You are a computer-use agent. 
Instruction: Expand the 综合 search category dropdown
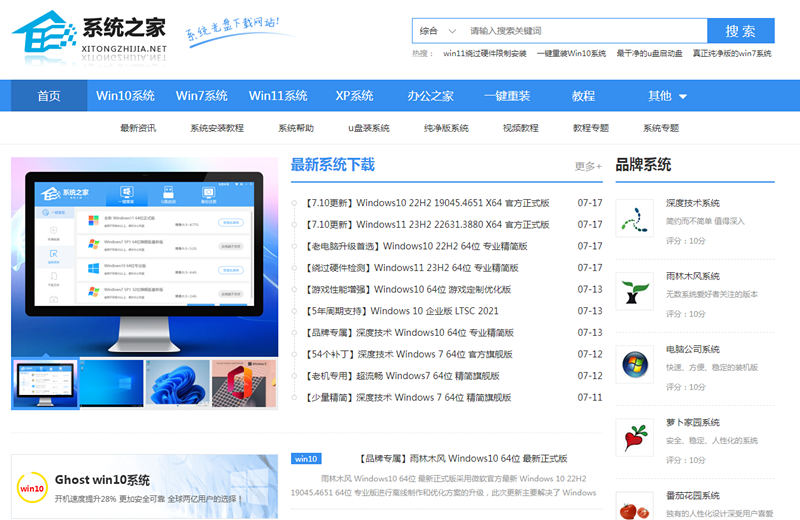point(437,31)
